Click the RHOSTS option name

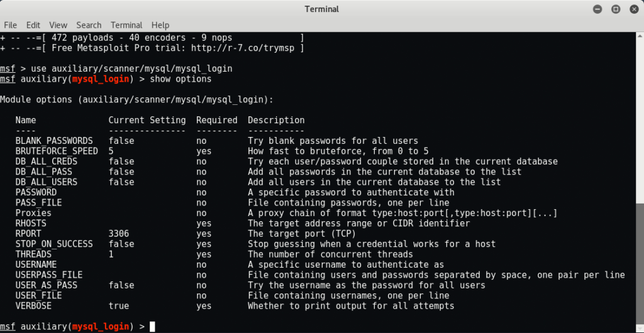(x=31, y=223)
